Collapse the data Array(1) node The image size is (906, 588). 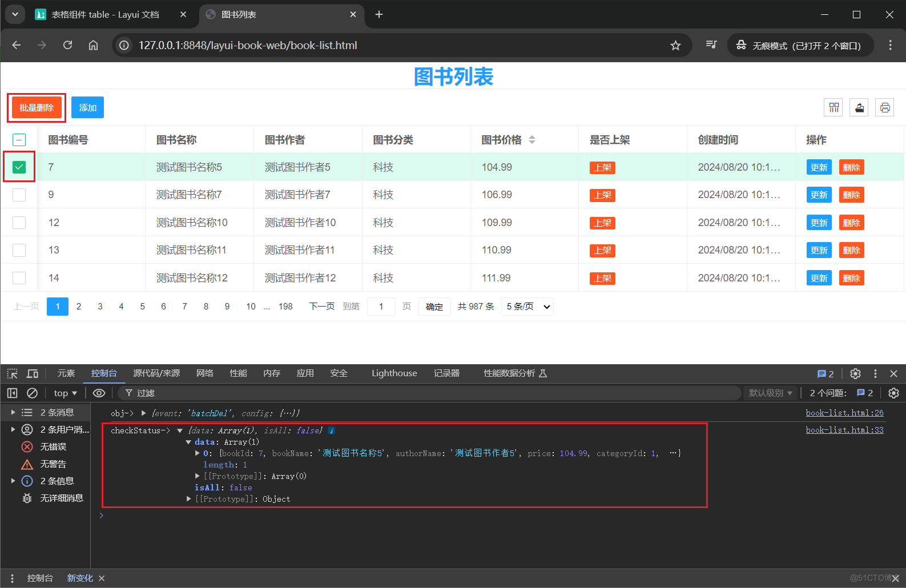coord(188,442)
